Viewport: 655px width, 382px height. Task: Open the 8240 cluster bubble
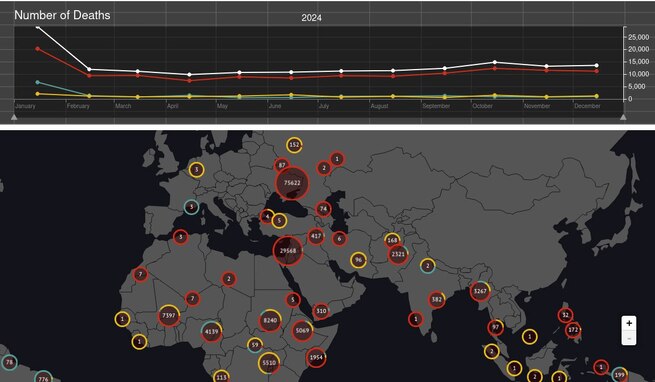(x=270, y=321)
